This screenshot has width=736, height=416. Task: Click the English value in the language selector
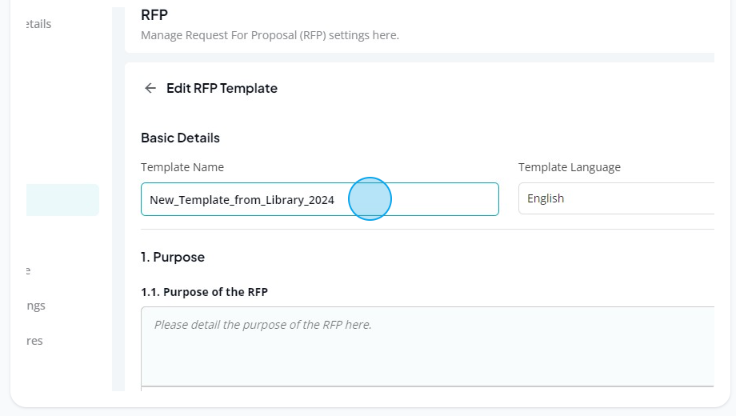click(545, 199)
